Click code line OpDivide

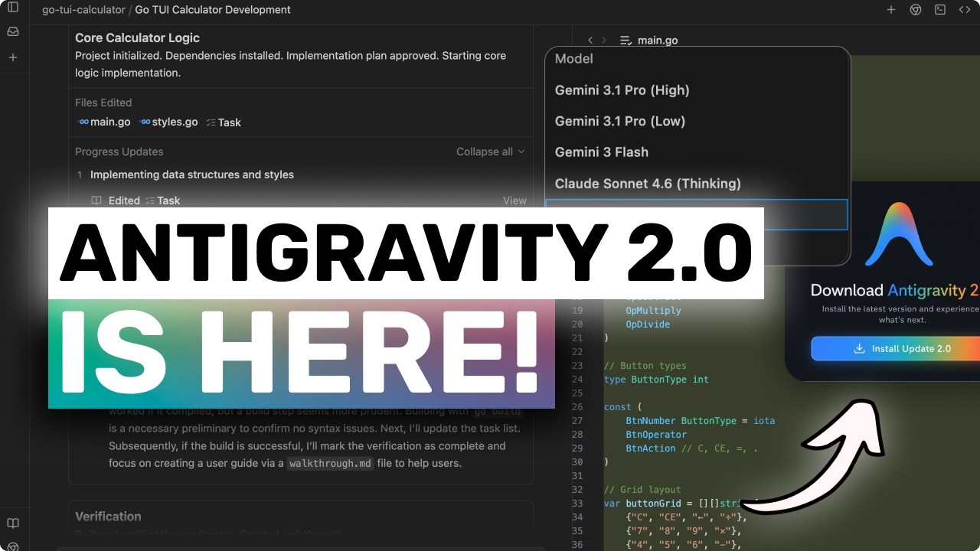(x=648, y=324)
